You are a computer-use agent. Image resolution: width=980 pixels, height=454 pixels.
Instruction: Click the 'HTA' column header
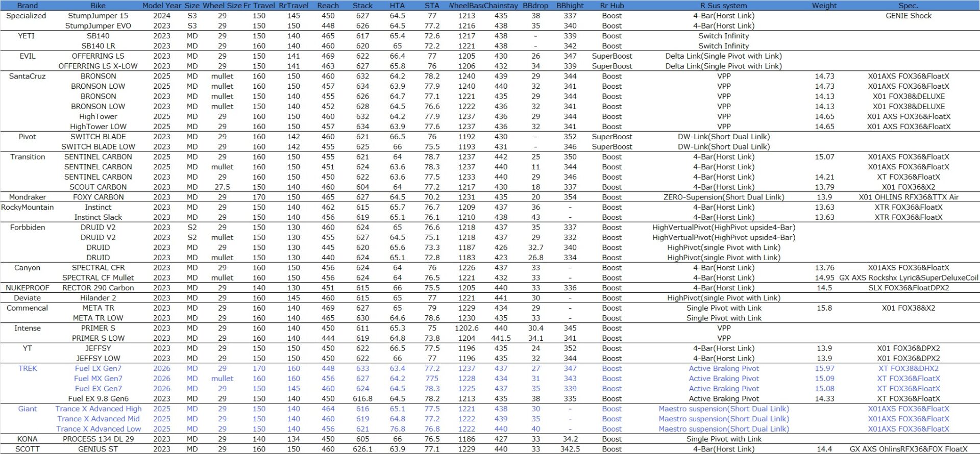pyautogui.click(x=397, y=6)
